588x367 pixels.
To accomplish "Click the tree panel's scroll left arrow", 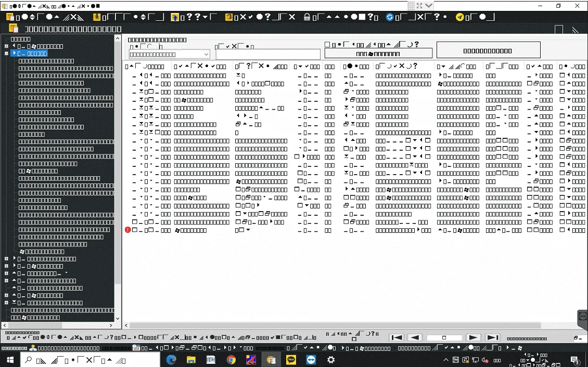I will (x=5, y=325).
